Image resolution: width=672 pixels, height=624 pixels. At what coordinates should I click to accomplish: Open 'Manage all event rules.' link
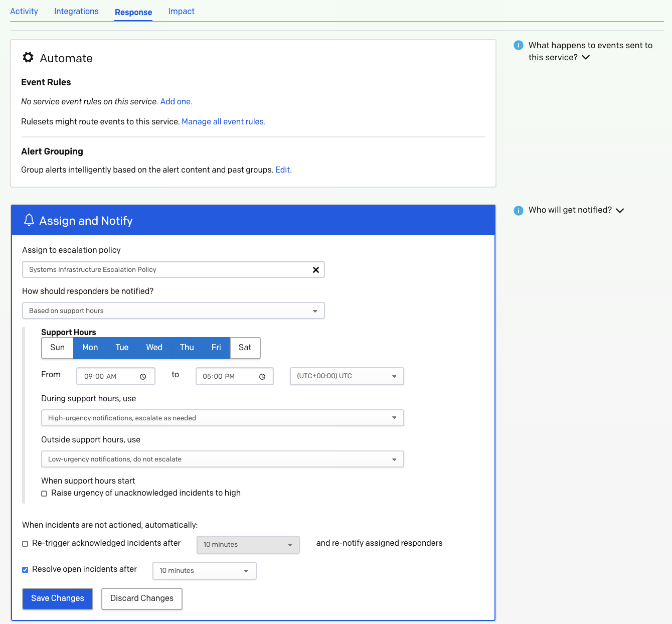(224, 121)
